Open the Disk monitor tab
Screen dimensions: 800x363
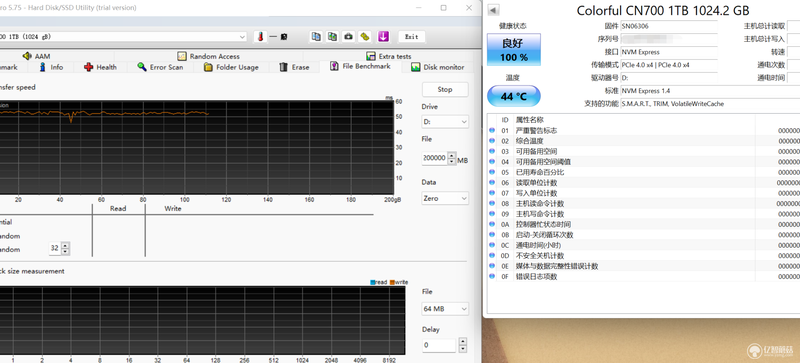pos(437,67)
